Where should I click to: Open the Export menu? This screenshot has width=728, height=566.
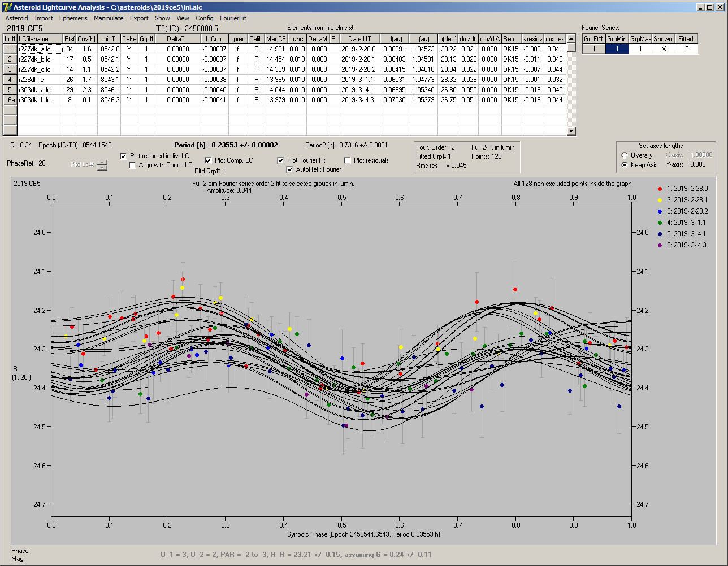[139, 18]
